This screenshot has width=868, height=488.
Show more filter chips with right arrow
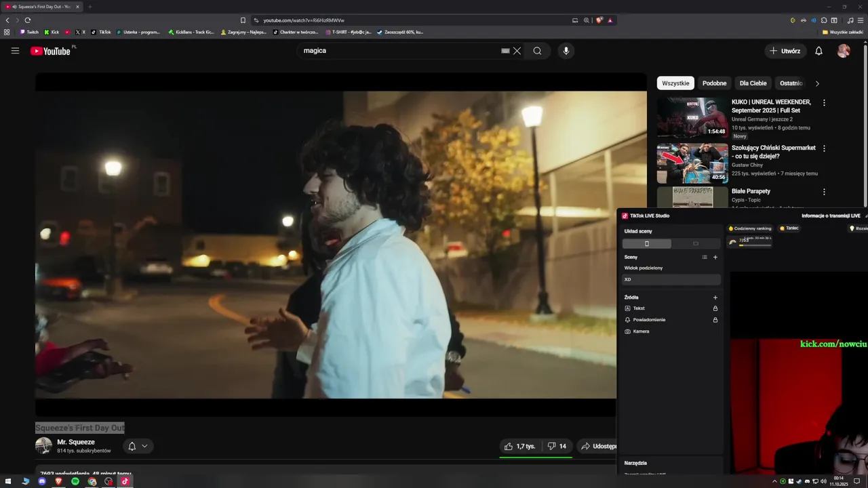tap(817, 83)
